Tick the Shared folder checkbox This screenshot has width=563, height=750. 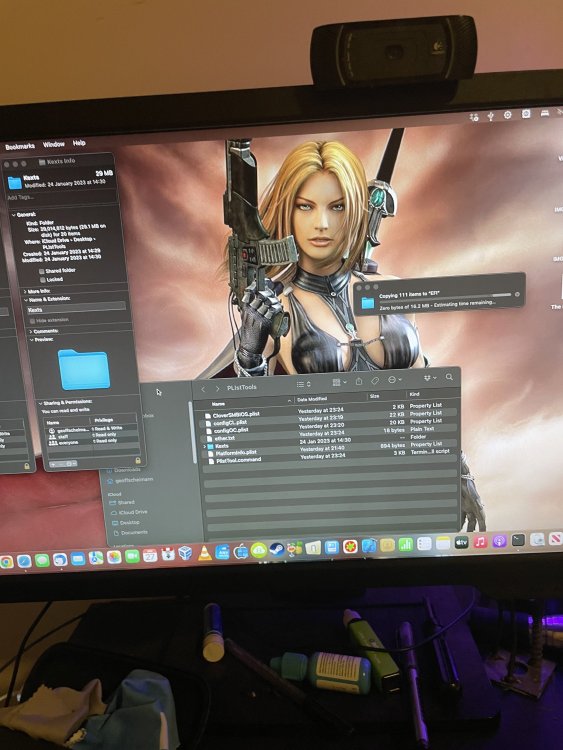point(42,271)
